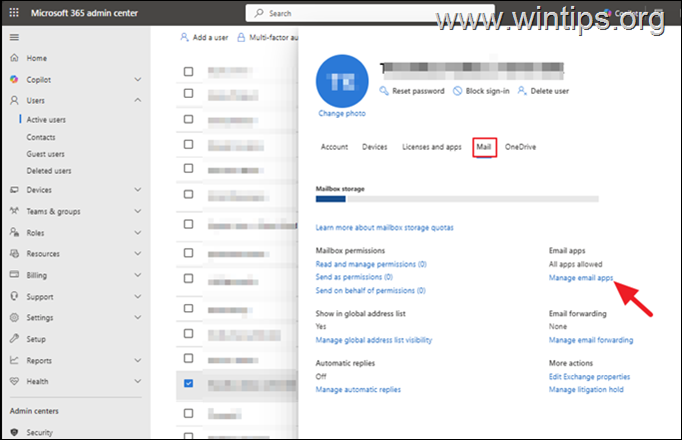Click the Setup wrench icon
This screenshot has width=682, height=440.
(x=14, y=338)
